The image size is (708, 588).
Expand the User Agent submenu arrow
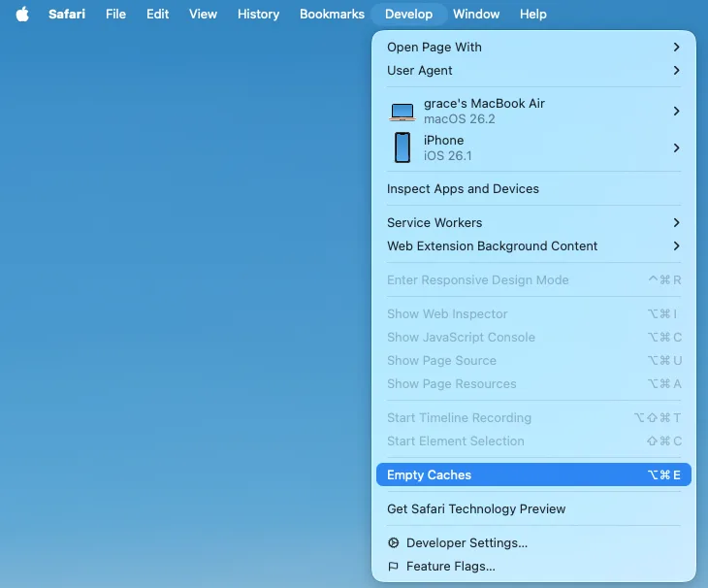click(676, 71)
